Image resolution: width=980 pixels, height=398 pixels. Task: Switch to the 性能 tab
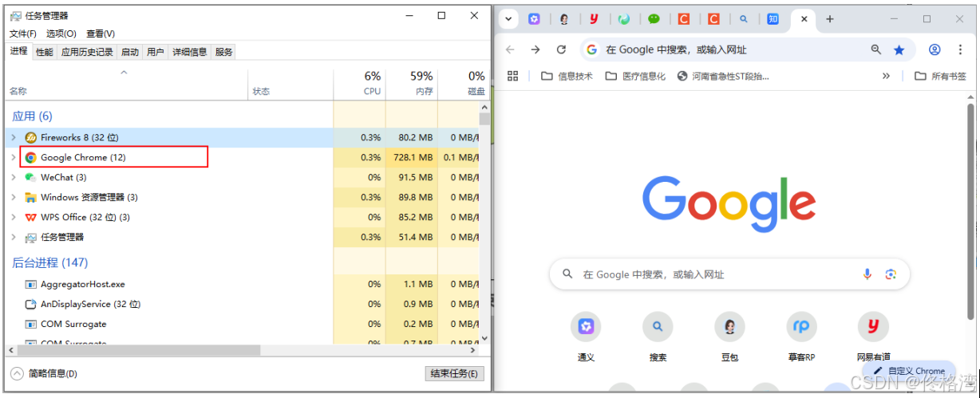coord(44,52)
